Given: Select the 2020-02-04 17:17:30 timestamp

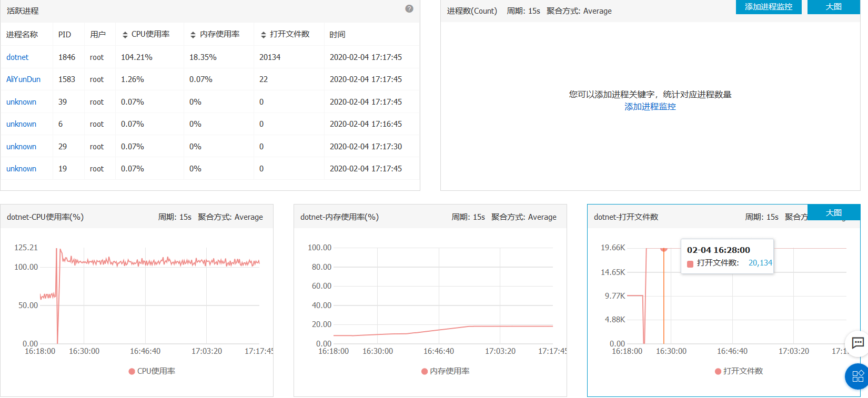Looking at the screenshot, I should coord(366,147).
